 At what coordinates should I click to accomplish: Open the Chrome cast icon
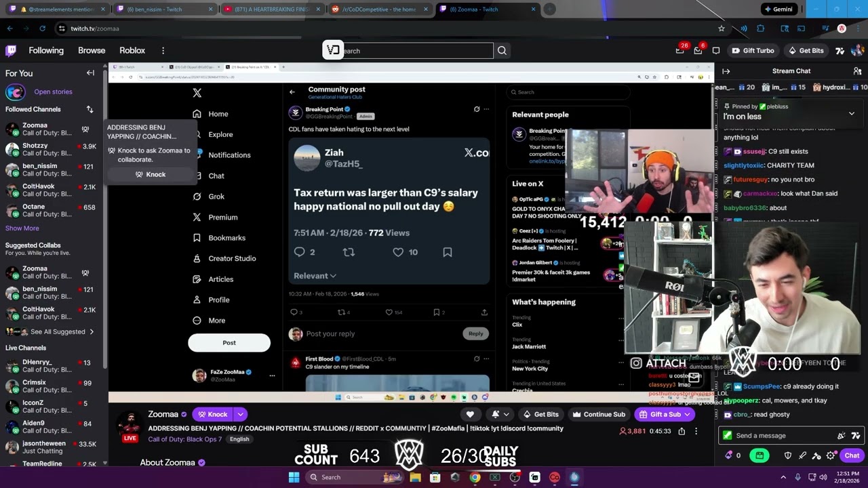point(801,28)
